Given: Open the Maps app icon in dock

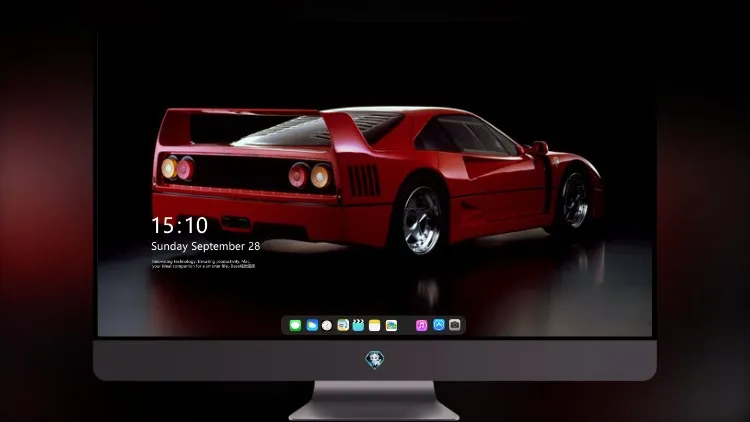Looking at the screenshot, I should click(x=343, y=325).
